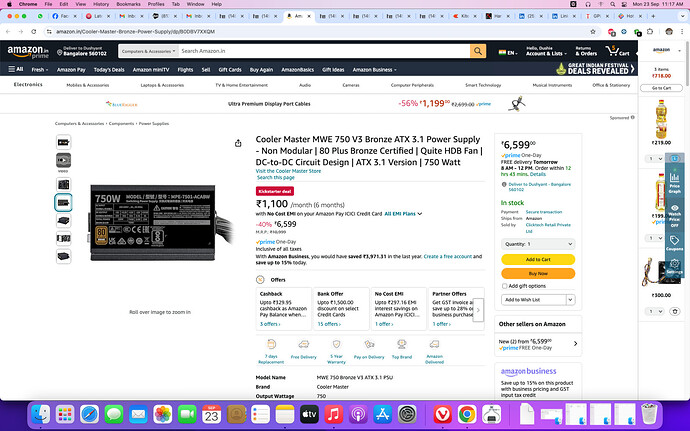
Task: Go back with Chrome's back arrow
Action: tap(8, 32)
